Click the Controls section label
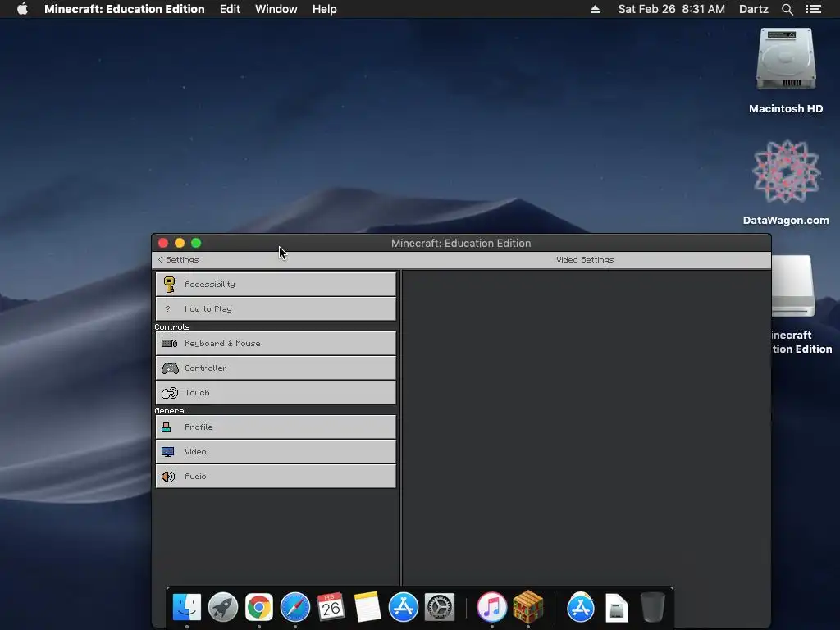 pyautogui.click(x=172, y=326)
